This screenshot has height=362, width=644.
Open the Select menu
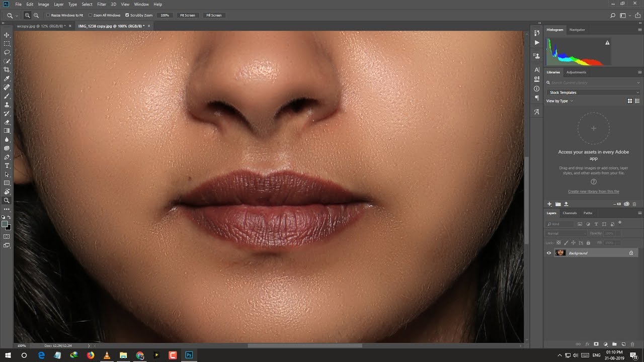tap(87, 4)
